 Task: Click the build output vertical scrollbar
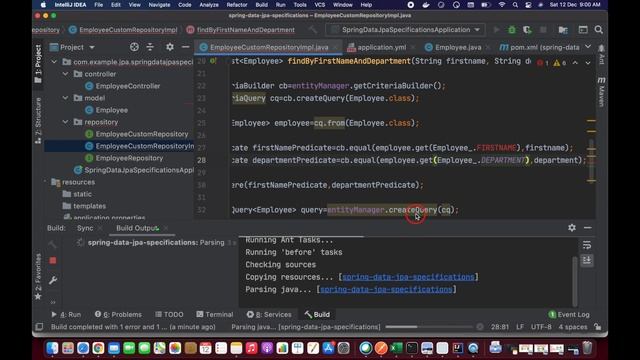click(x=575, y=282)
